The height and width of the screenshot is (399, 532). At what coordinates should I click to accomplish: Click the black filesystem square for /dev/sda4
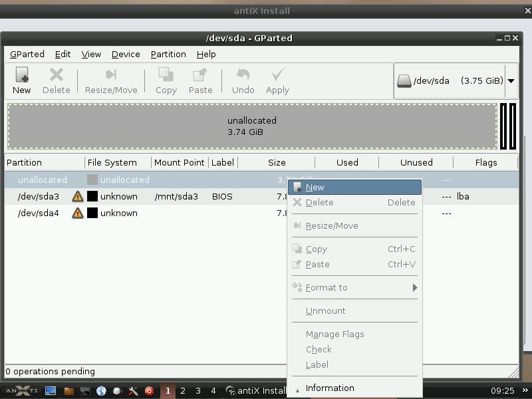92,213
